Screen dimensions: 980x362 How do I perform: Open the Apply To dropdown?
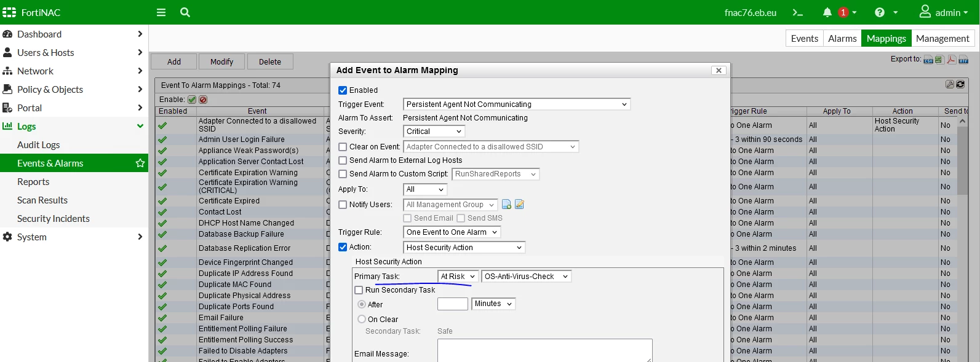[424, 189]
